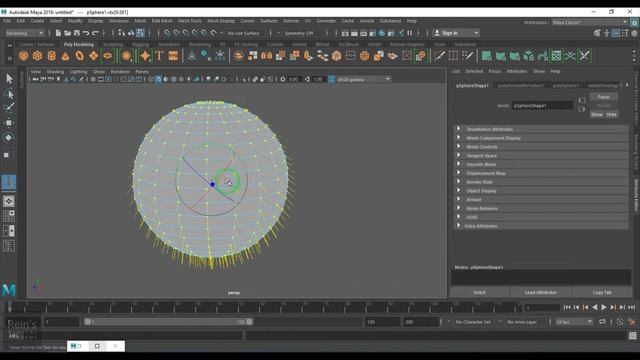Click the render settings circular icon
This screenshot has width=640, height=360.
tap(382, 33)
